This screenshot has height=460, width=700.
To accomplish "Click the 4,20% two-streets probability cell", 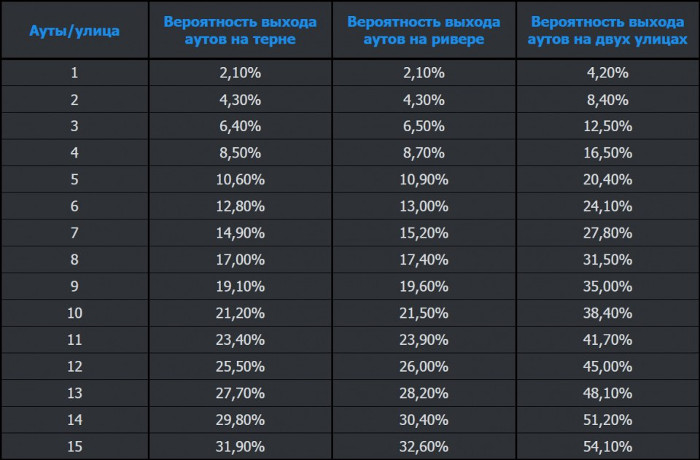I will 607,72.
